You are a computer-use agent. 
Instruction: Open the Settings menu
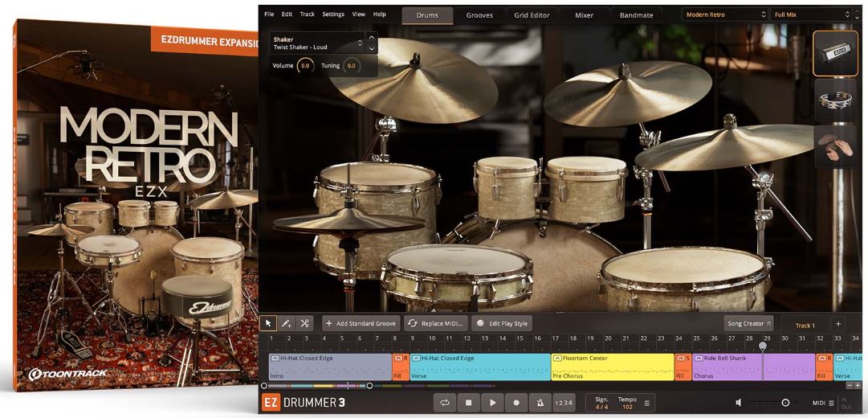click(333, 14)
